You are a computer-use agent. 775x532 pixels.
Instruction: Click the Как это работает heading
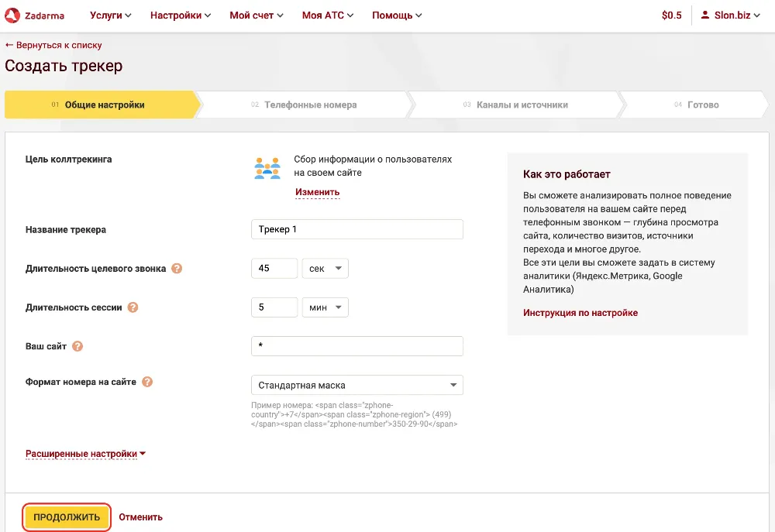pos(567,174)
